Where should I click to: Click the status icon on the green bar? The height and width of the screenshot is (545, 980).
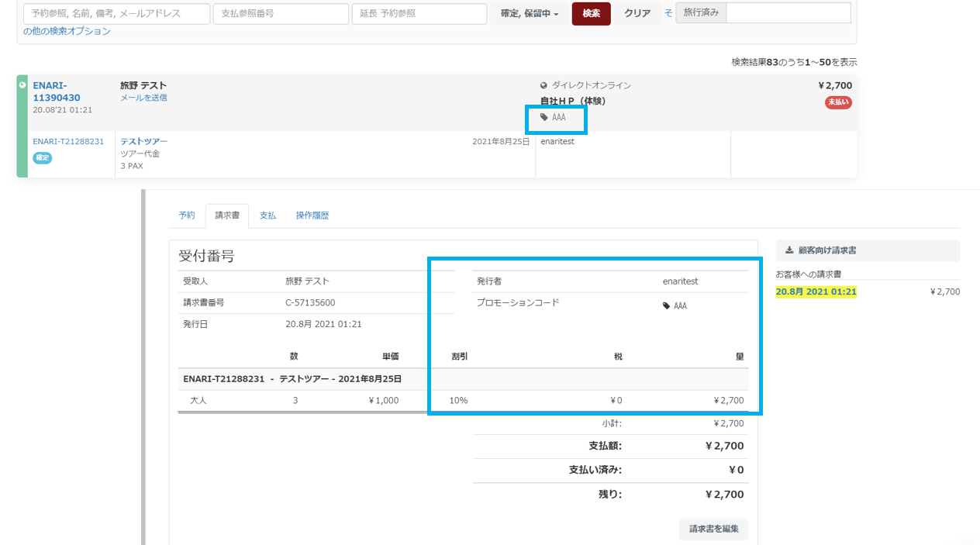click(x=22, y=85)
